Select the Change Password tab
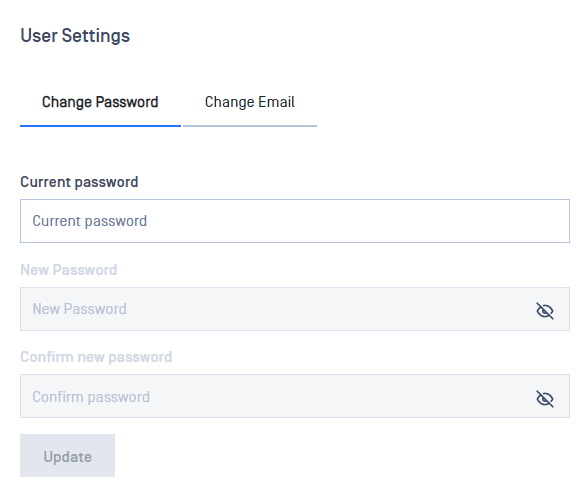The height and width of the screenshot is (495, 585). coord(100,102)
